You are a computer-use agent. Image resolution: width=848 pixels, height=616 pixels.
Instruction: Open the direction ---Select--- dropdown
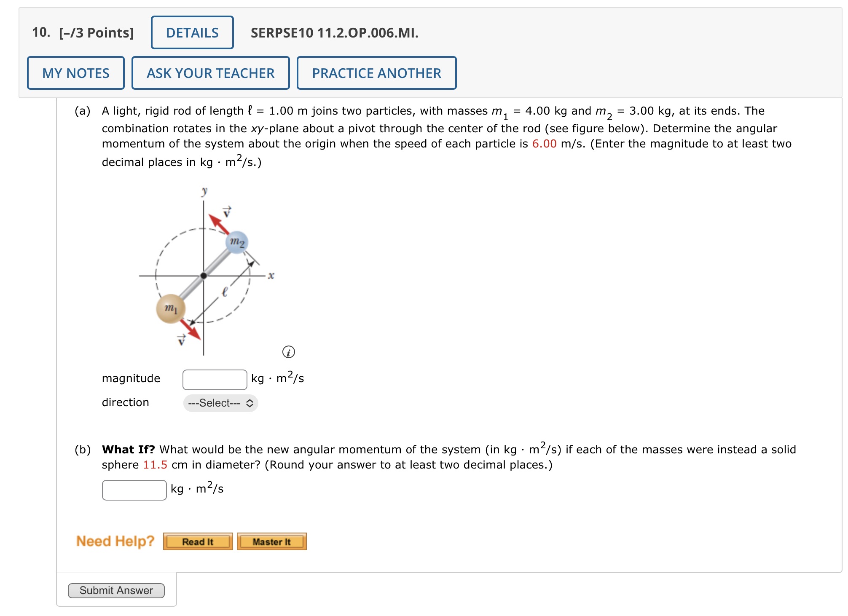220,403
